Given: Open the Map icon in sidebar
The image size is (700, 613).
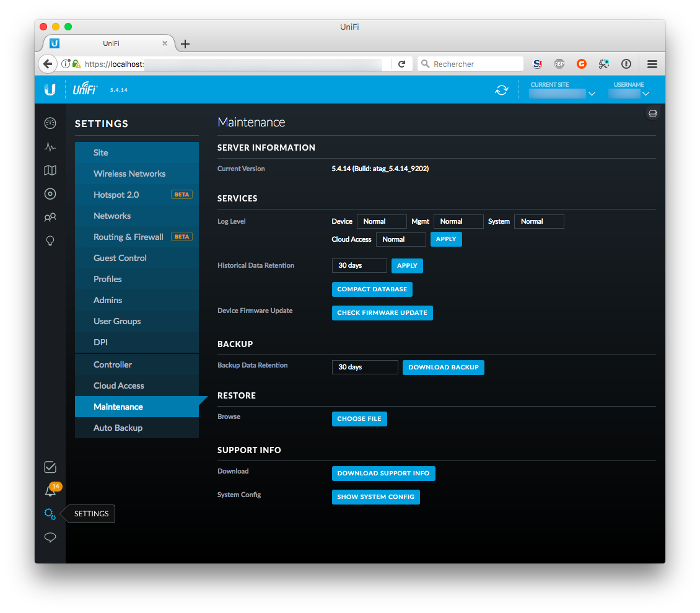Looking at the screenshot, I should pyautogui.click(x=50, y=170).
